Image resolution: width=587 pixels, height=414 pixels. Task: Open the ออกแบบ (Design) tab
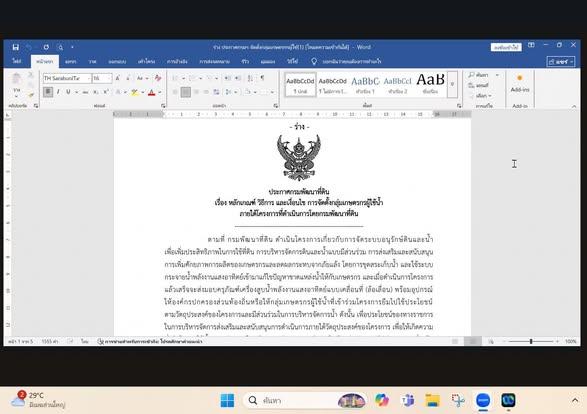[x=117, y=61]
